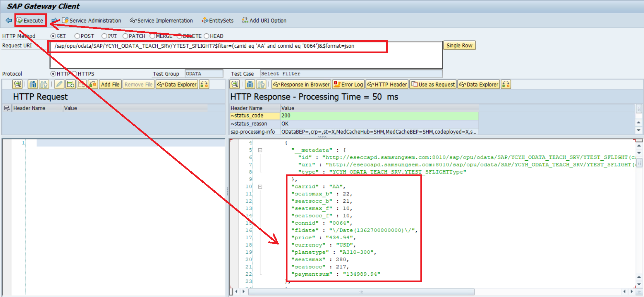Click Add URI Option
This screenshot has width=644, height=297.
tap(264, 21)
